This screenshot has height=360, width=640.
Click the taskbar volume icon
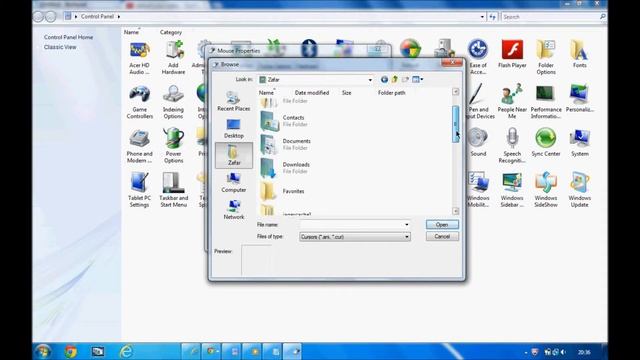[564, 352]
